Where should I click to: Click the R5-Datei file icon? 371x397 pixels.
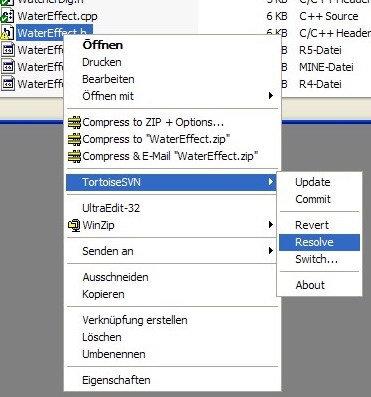[x=8, y=50]
